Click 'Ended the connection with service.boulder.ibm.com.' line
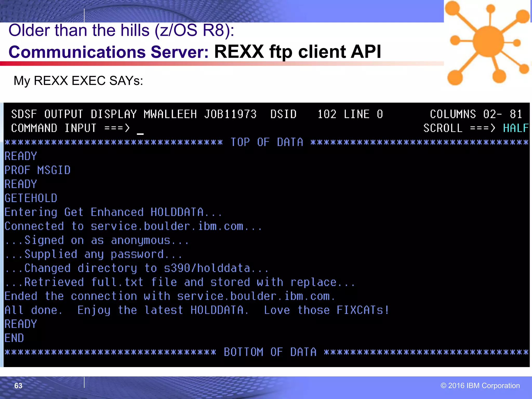 click(170, 296)
